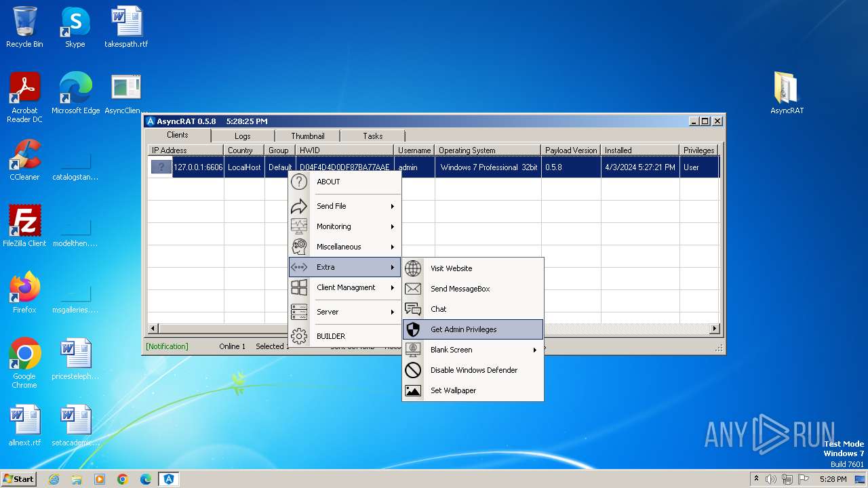
Task: Click the Monitoring graph icon
Action: [299, 226]
